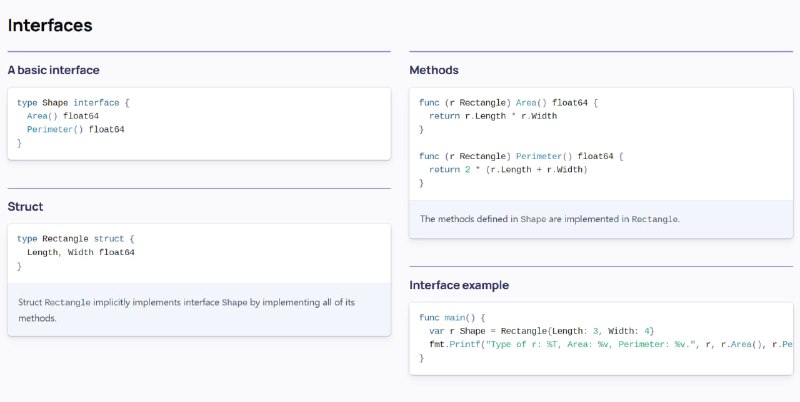Viewport: 800px width, 402px height.
Task: Click 'Perimeter() float64' in the Shape interface
Action: (76, 130)
